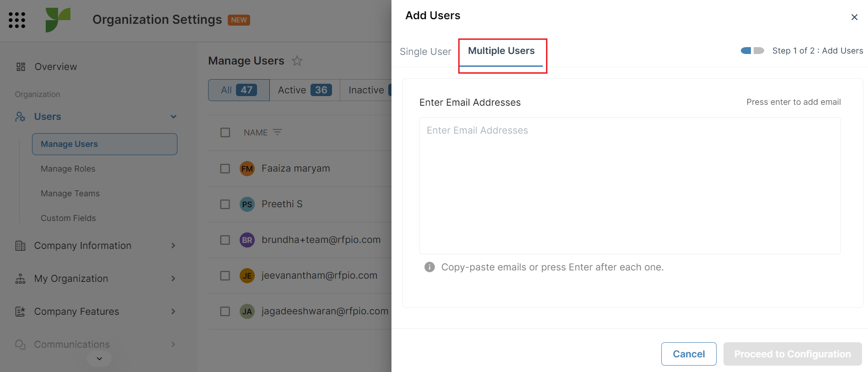Click the My Organization hierarchy icon
This screenshot has height=372, width=868.
(x=20, y=278)
